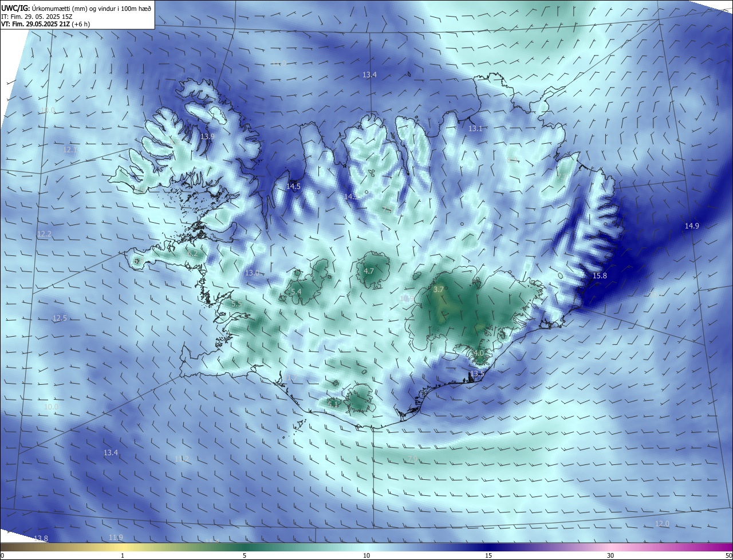
Task: Click the 13.1 value label
Action: 475,129
